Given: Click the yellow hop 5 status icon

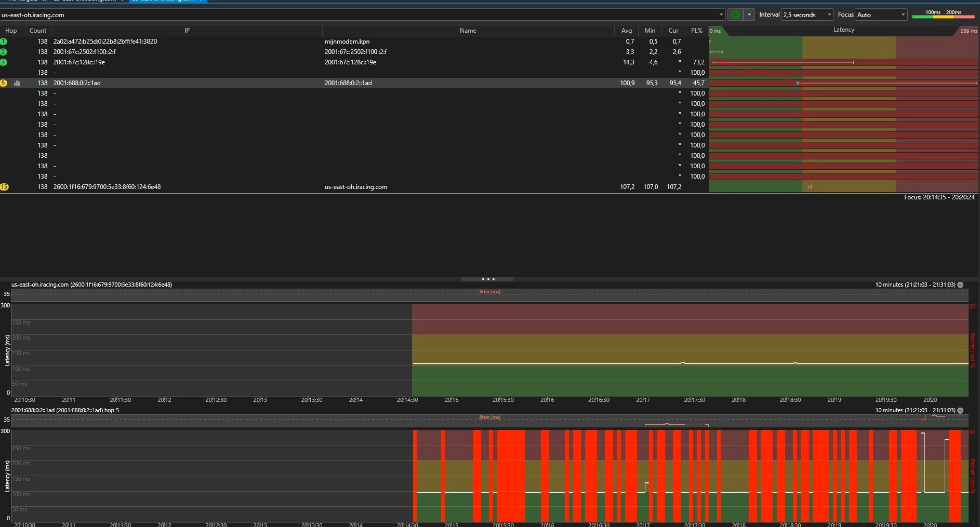Looking at the screenshot, I should pos(4,83).
